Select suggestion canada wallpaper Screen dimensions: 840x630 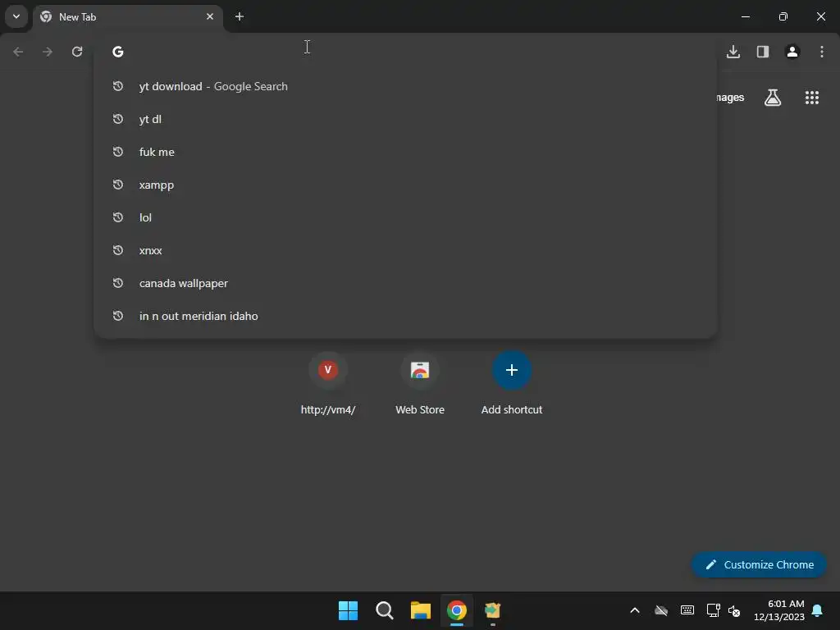[x=405, y=283]
